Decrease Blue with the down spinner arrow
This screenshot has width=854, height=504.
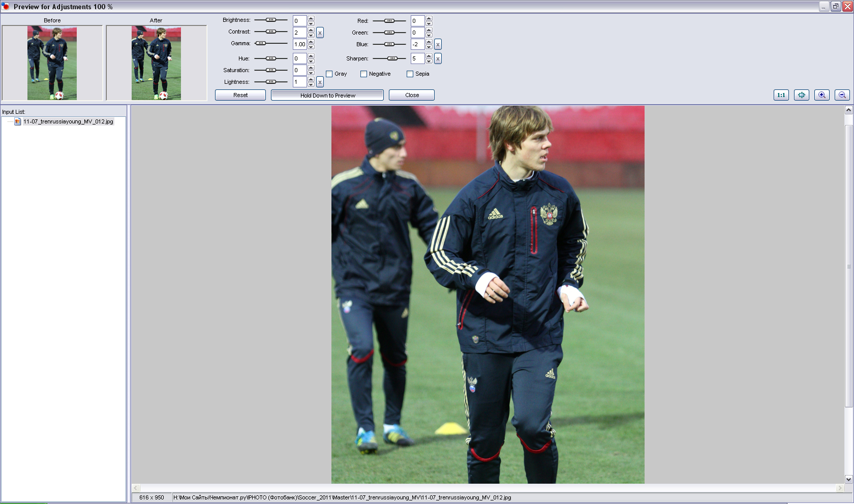429,47
